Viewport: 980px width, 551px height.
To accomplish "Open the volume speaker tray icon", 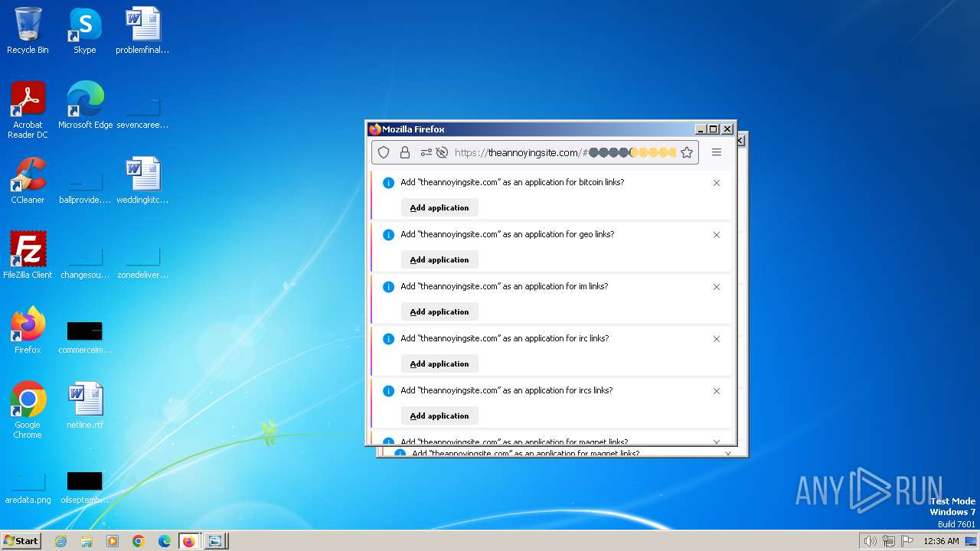I will click(870, 541).
